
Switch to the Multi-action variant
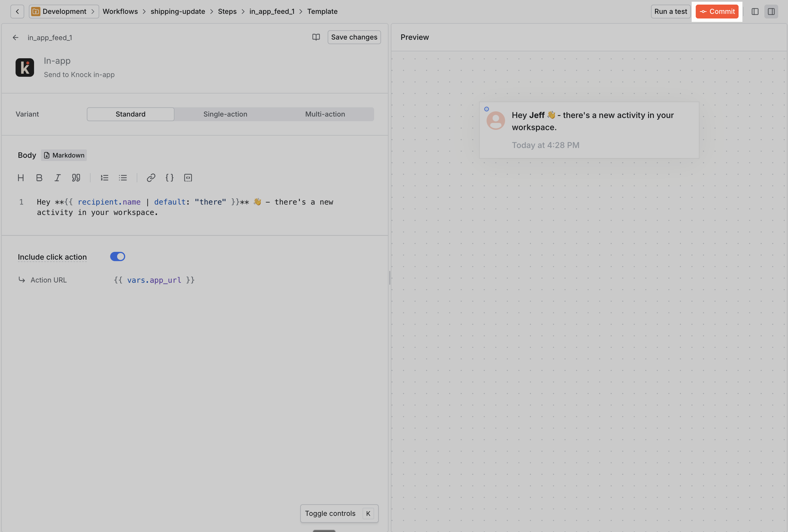(324, 114)
